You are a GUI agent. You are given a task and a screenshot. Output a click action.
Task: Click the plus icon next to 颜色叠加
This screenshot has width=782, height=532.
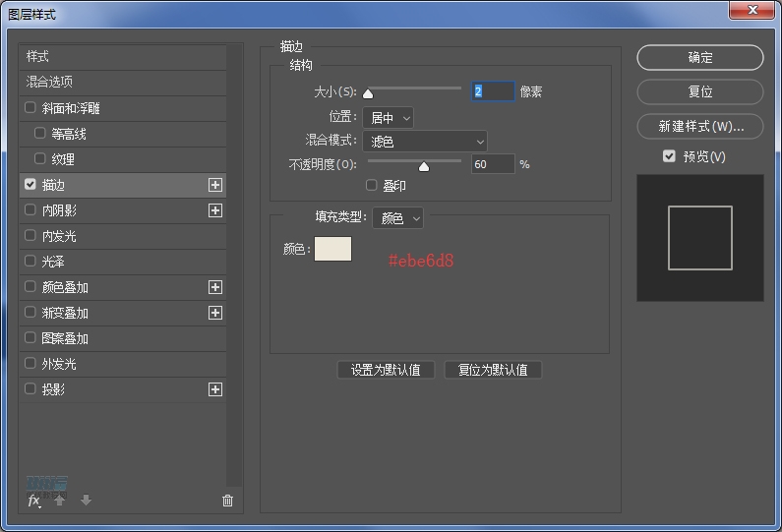215,287
